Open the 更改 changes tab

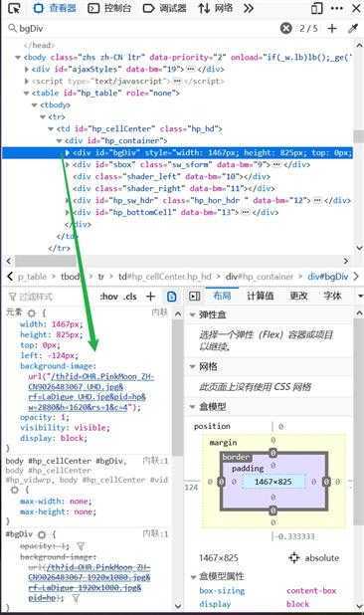(x=298, y=296)
